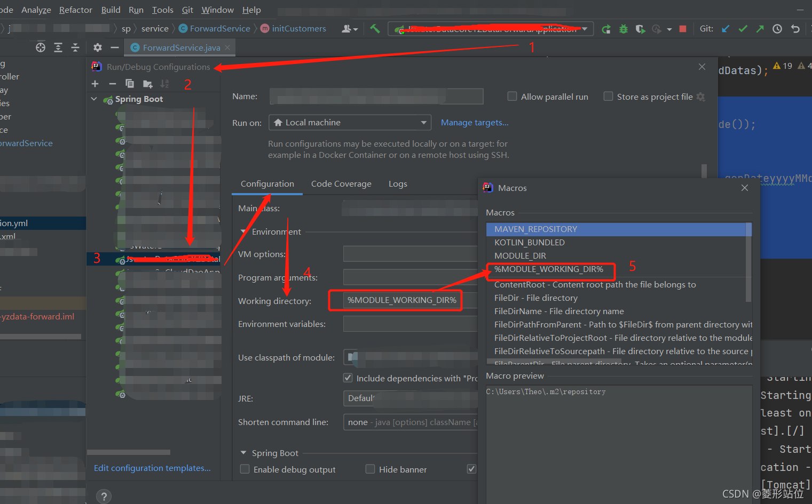Open the dropdown arrow beside the profiler icon
Viewport: 812px width, 504px height.
click(669, 29)
